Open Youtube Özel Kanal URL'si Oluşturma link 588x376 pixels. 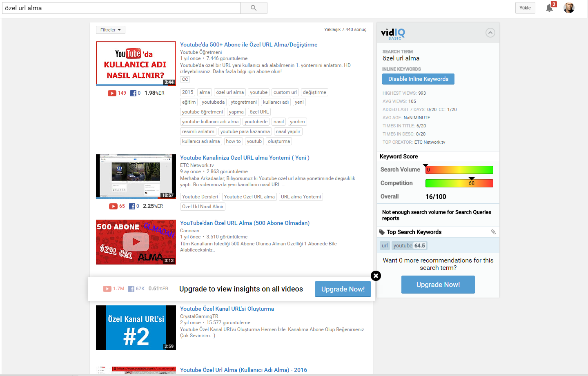point(227,309)
